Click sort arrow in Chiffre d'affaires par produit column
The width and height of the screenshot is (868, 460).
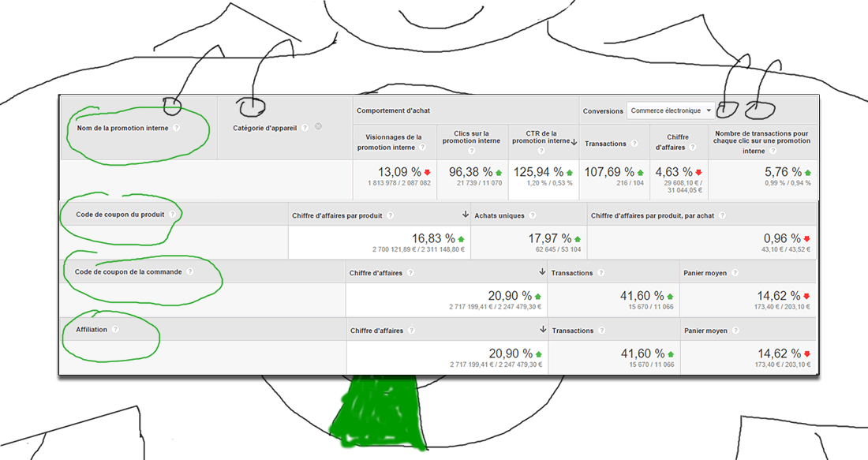[466, 214]
